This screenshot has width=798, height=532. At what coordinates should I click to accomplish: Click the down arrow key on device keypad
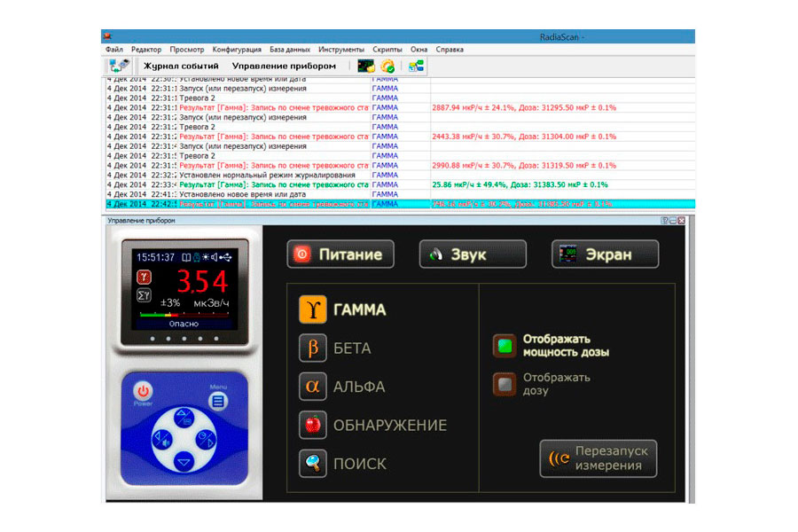pos(184,461)
